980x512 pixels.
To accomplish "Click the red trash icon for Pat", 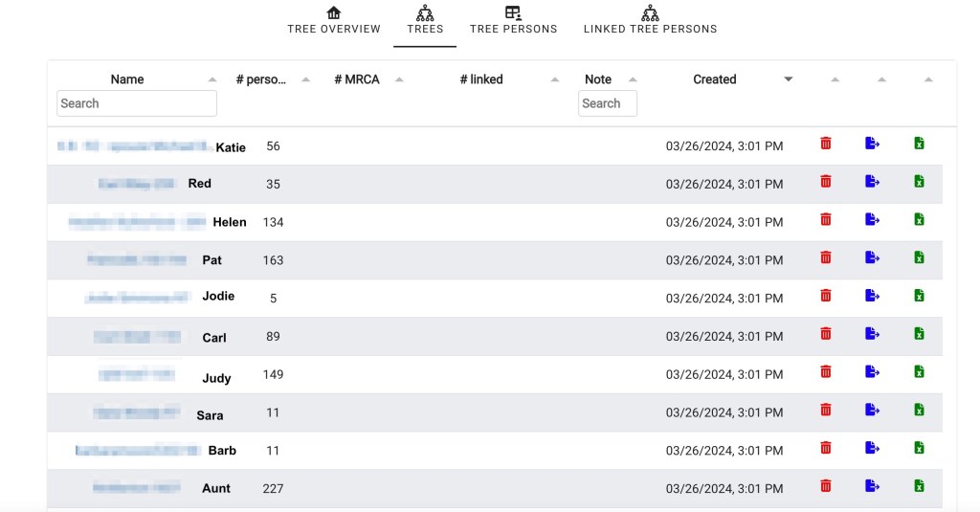I will [826, 257].
